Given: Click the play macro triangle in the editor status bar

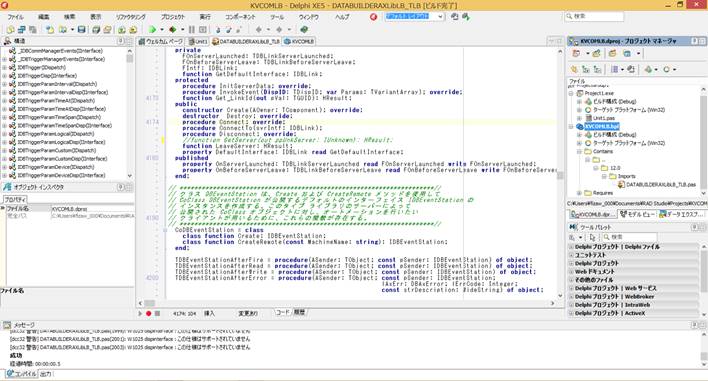Looking at the screenshot, I should pyautogui.click(x=140, y=313).
